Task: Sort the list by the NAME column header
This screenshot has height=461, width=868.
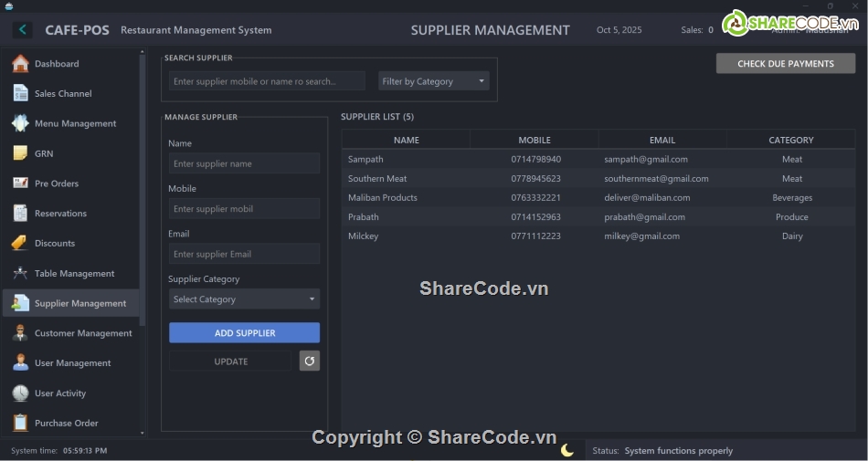Action: 406,140
